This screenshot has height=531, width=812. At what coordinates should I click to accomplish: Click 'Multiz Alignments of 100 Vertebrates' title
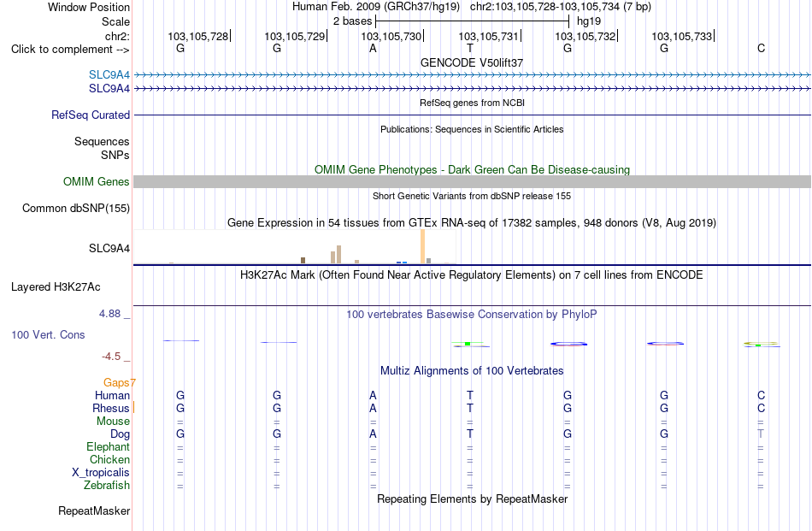pos(472,371)
